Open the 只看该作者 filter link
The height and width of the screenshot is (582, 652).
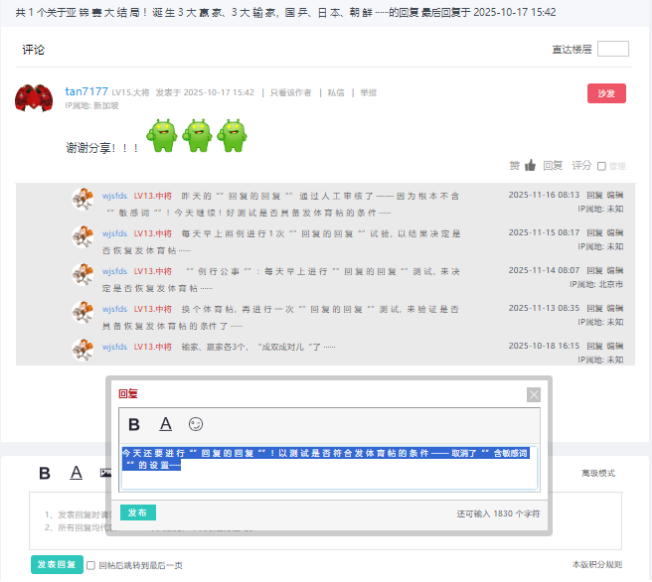click(291, 92)
